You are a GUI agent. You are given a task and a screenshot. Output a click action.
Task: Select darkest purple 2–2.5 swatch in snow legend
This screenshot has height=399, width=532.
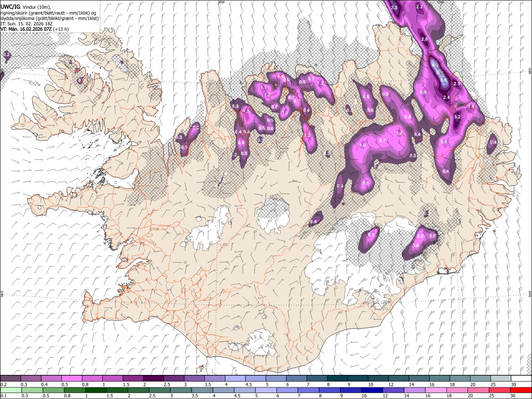(x=153, y=379)
